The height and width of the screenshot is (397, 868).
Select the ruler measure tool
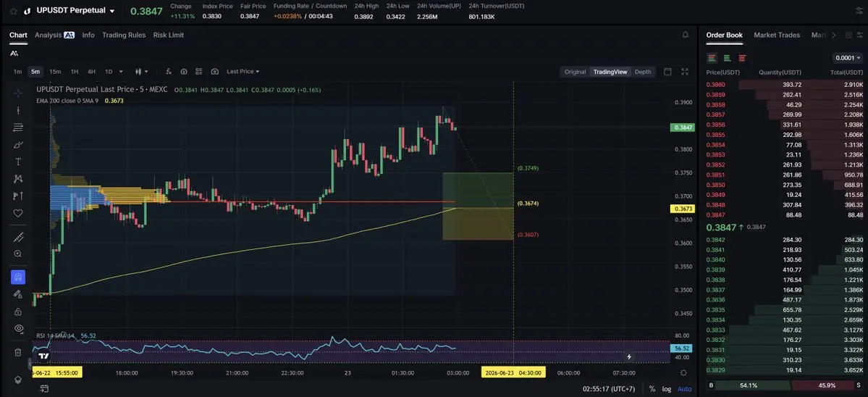[17, 237]
